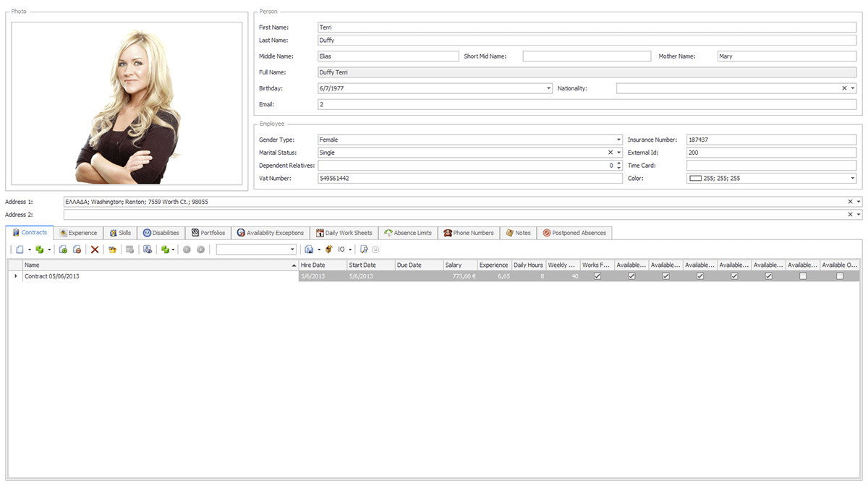Clear the Marital Status value with X

coord(610,153)
